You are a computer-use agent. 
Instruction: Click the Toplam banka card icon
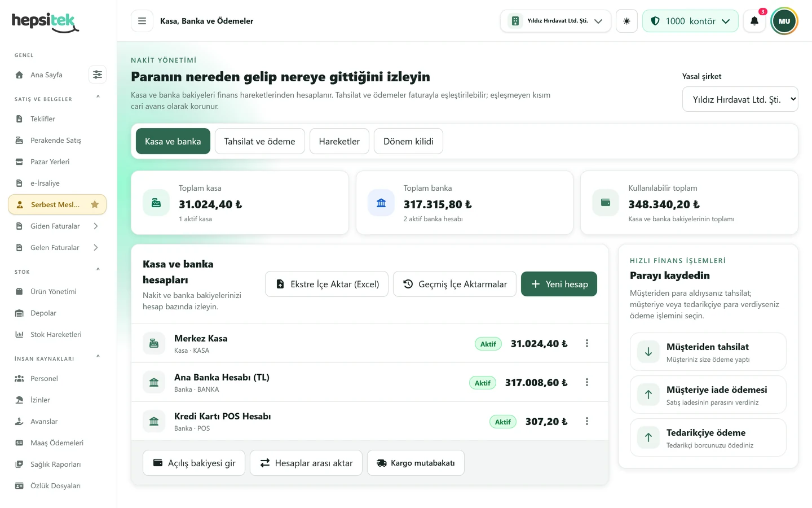tap(381, 203)
